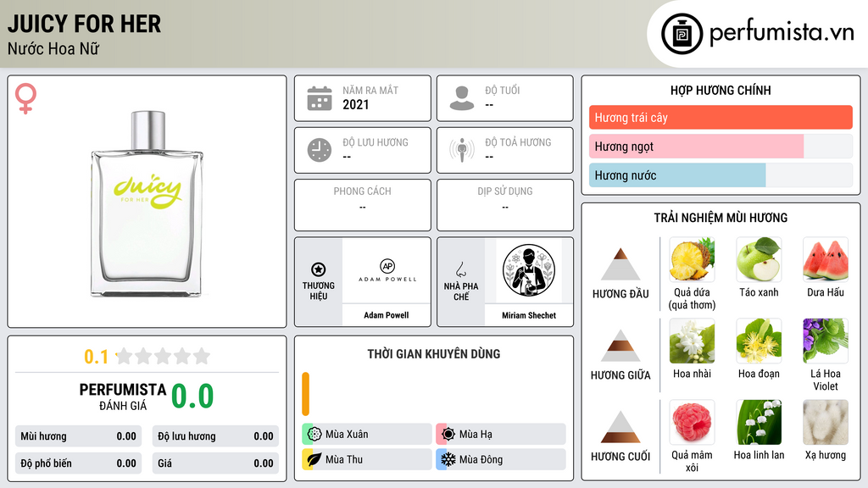This screenshot has width=868, height=488.
Task: Click the clock icon for Độ lưu hương
Action: click(x=320, y=150)
